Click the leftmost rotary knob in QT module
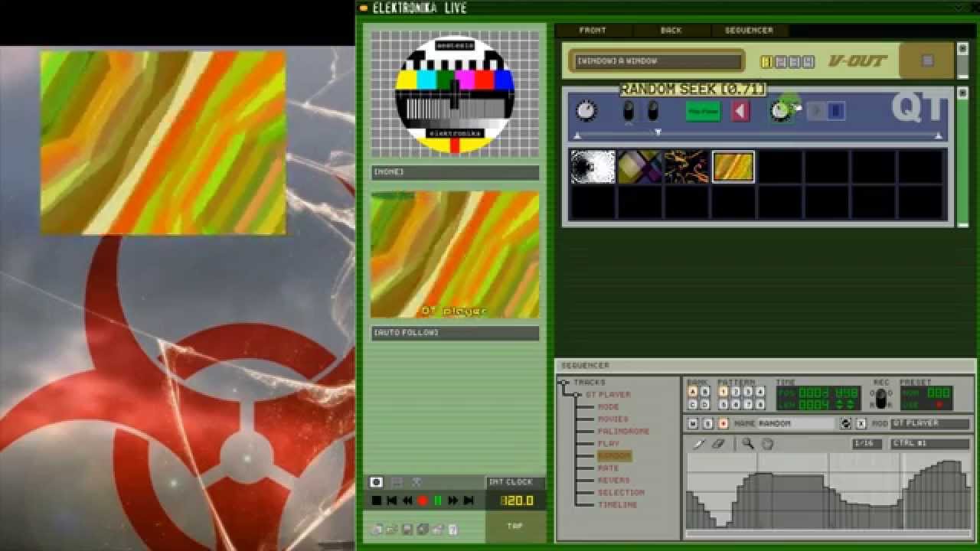Image resolution: width=980 pixels, height=551 pixels. tap(585, 111)
